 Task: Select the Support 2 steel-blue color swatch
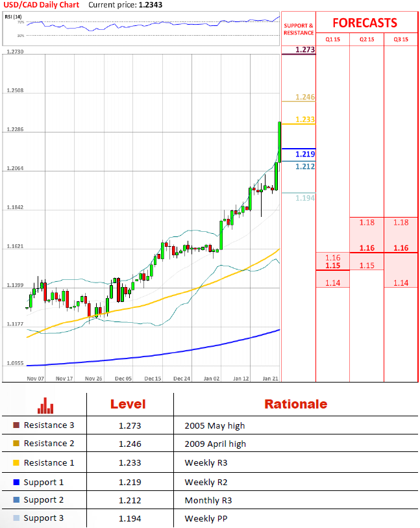[16, 499]
